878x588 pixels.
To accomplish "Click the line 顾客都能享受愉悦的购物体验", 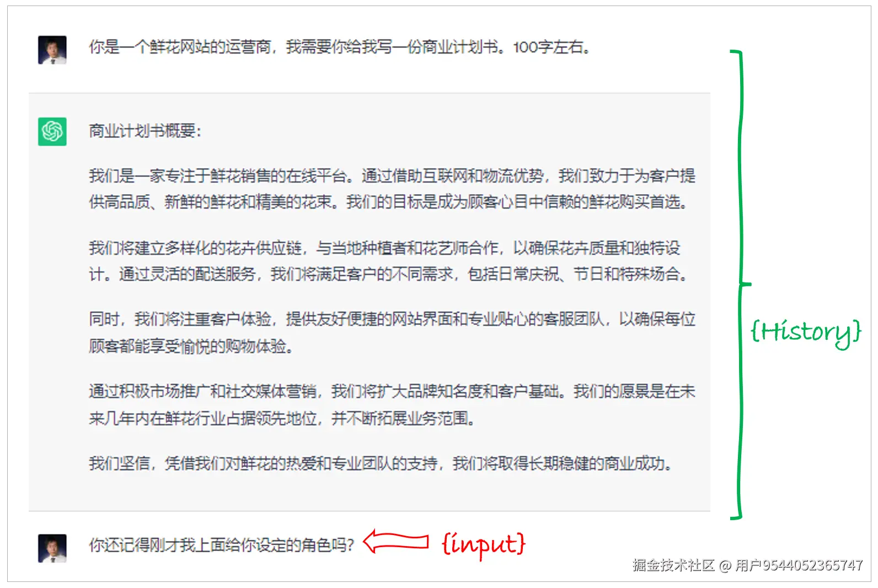I will 191,346.
